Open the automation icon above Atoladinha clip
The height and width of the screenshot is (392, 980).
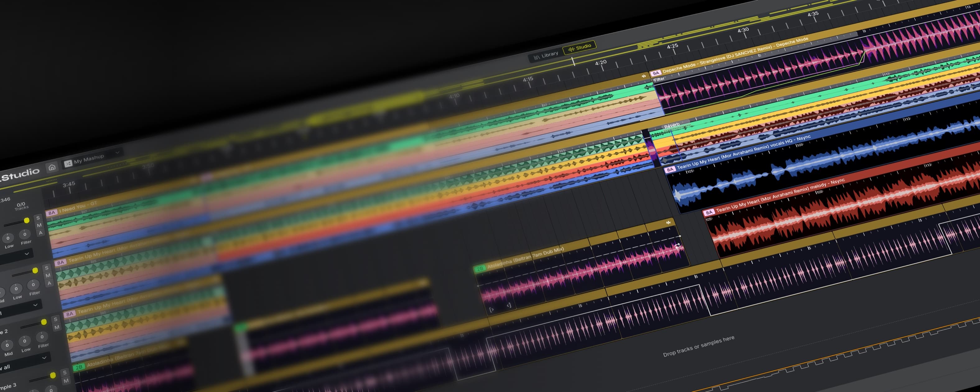pyautogui.click(x=668, y=222)
